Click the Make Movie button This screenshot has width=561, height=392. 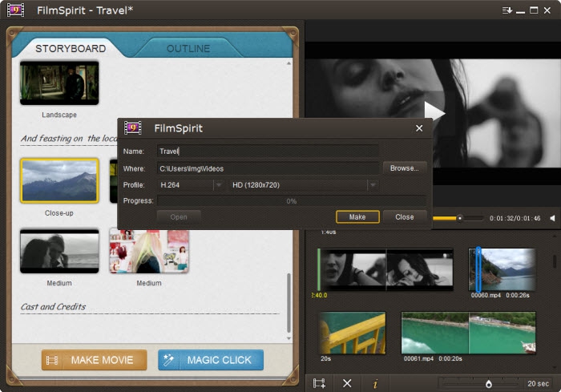coord(94,360)
